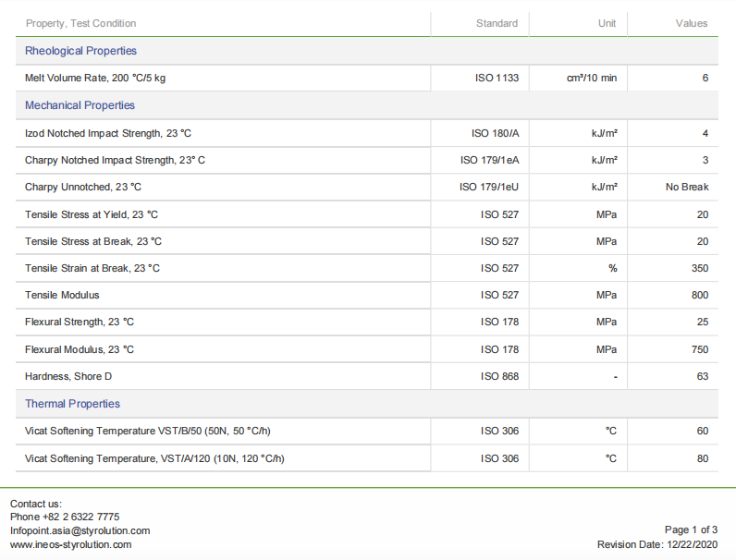The height and width of the screenshot is (560, 736).
Task: Click the Hardness, Shore D row label
Action: point(68,376)
